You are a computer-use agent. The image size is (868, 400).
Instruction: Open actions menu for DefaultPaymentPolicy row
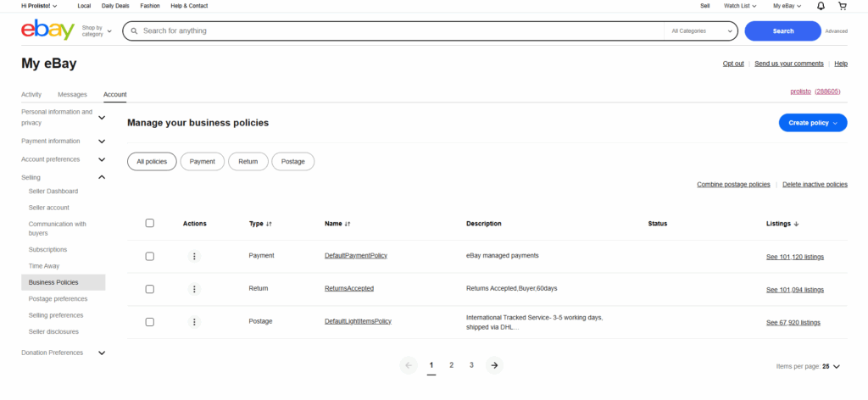(x=194, y=256)
